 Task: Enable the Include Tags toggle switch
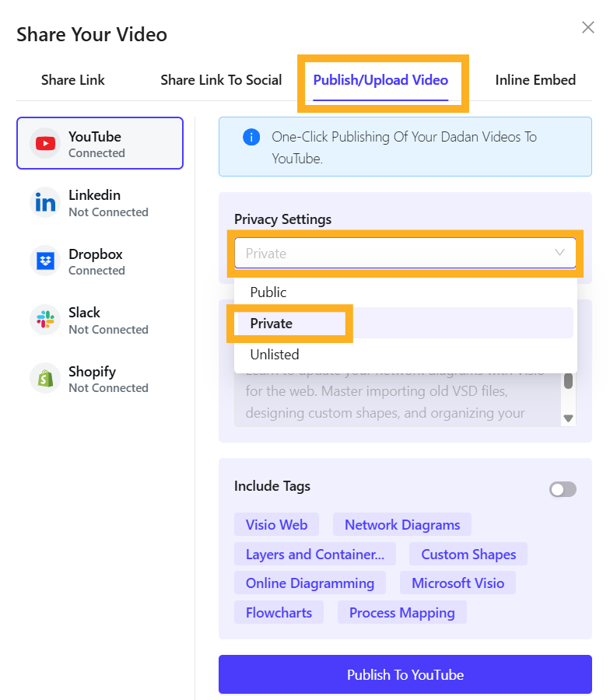tap(563, 489)
